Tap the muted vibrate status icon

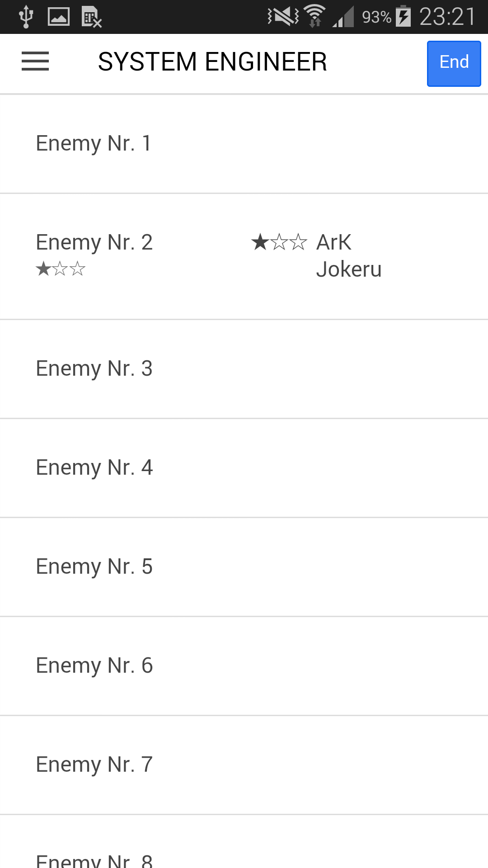[283, 17]
